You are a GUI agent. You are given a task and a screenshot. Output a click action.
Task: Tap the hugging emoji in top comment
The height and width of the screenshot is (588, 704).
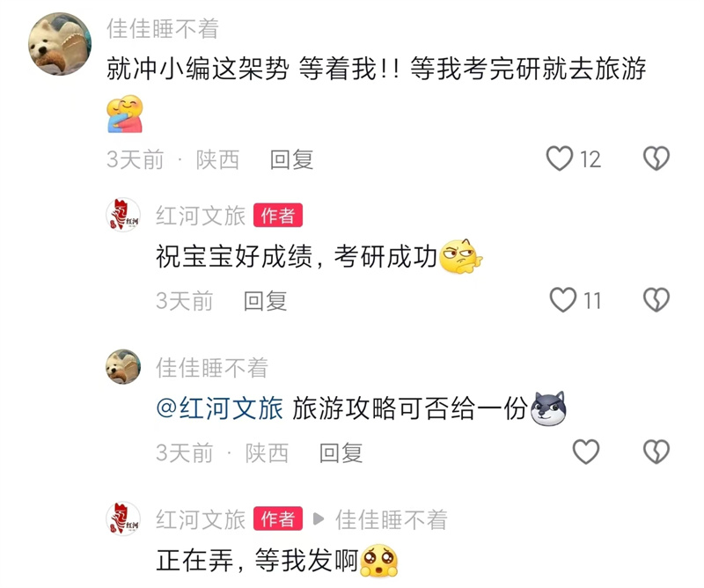click(125, 114)
